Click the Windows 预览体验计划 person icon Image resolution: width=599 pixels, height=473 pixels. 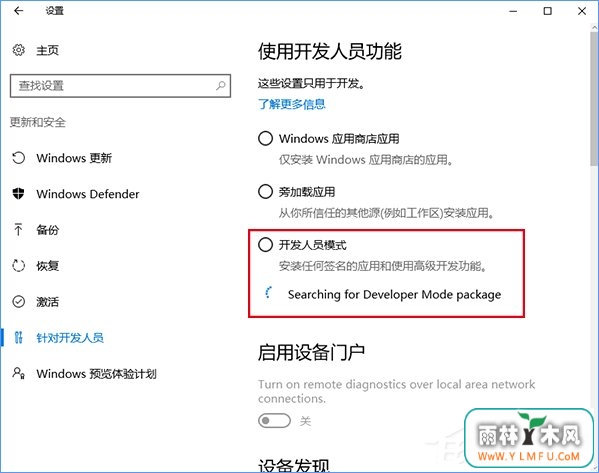[18, 373]
